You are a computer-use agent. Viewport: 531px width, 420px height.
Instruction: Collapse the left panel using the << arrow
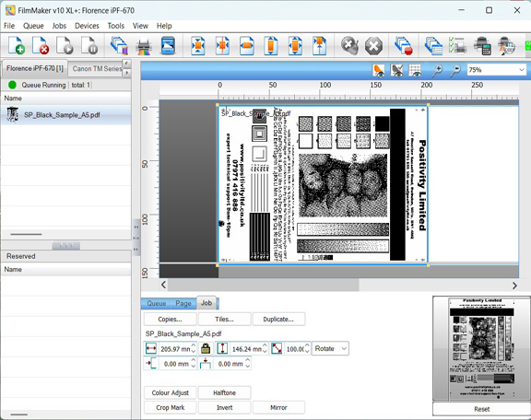pos(136,227)
